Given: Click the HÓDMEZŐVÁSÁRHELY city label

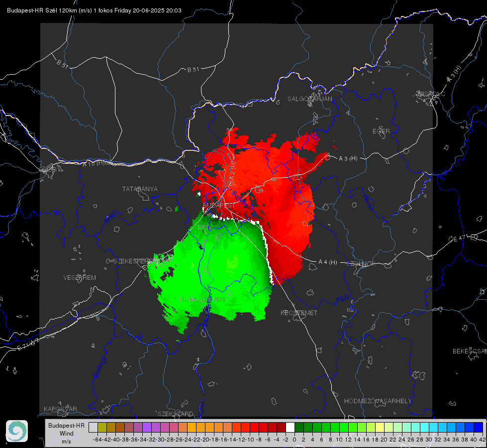Looking at the screenshot, I should click(378, 401).
